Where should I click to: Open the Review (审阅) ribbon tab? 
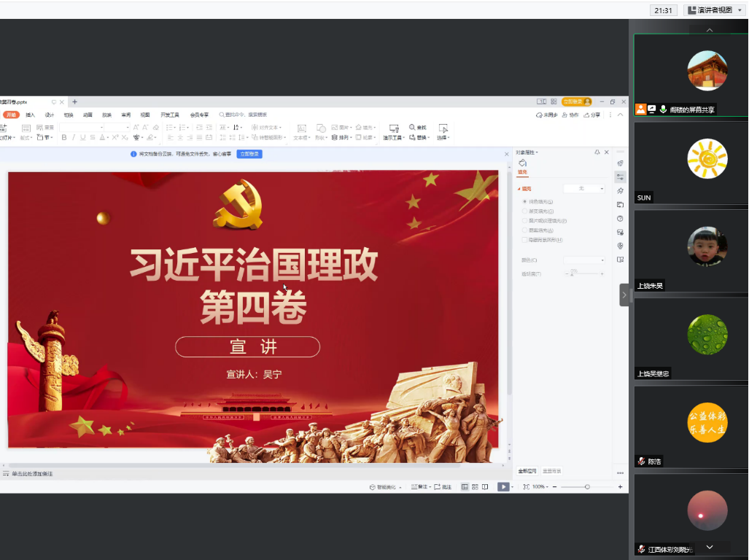click(125, 114)
